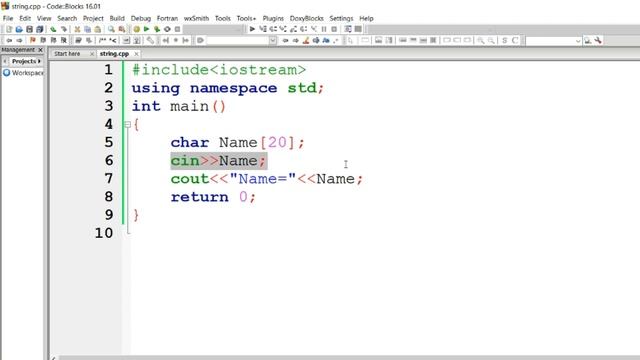This screenshot has height=360, width=640.
Task: Click the Zoom in magnifier icon
Action: (x=481, y=40)
